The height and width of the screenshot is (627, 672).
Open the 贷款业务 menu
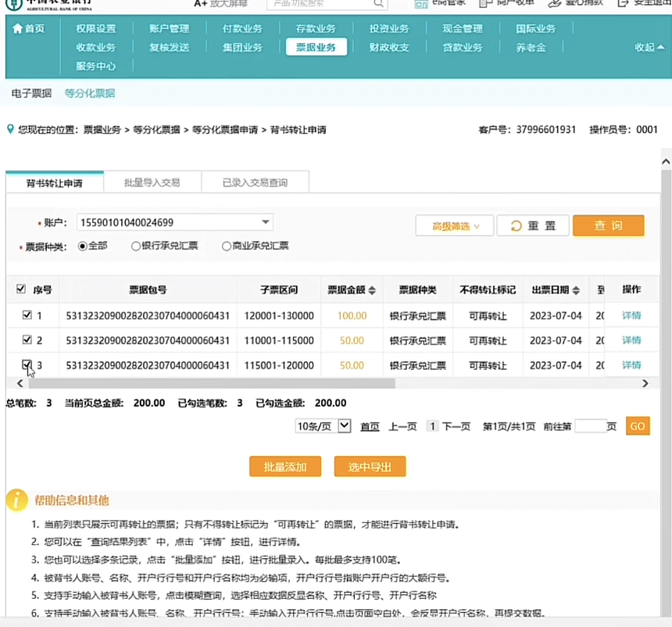tap(463, 47)
